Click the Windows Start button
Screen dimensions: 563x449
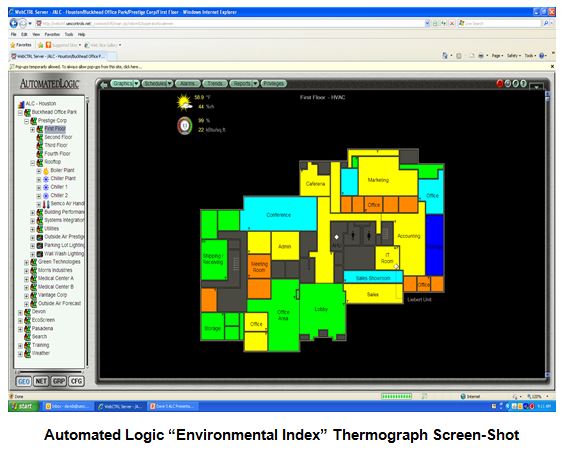tap(23, 406)
